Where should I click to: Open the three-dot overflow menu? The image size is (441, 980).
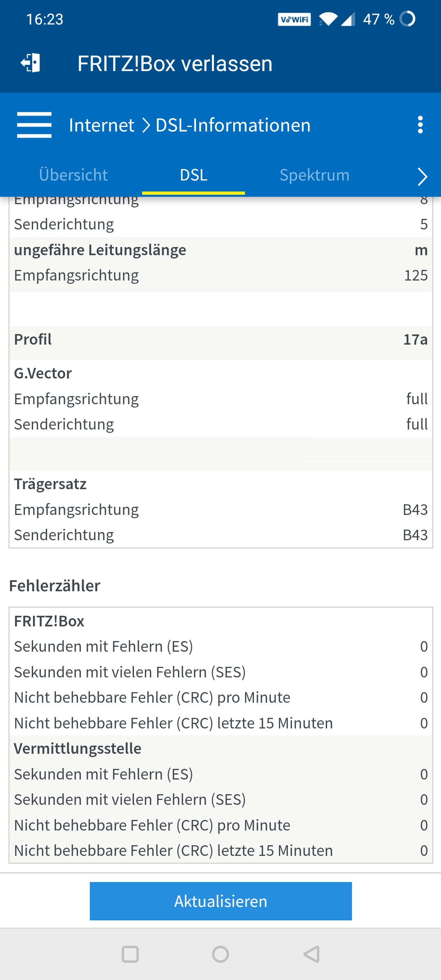[x=420, y=125]
